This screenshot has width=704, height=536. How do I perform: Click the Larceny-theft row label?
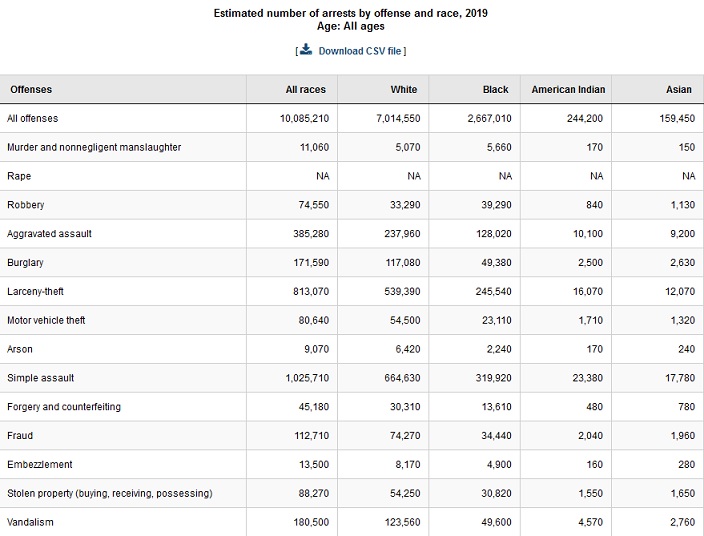coord(36,292)
